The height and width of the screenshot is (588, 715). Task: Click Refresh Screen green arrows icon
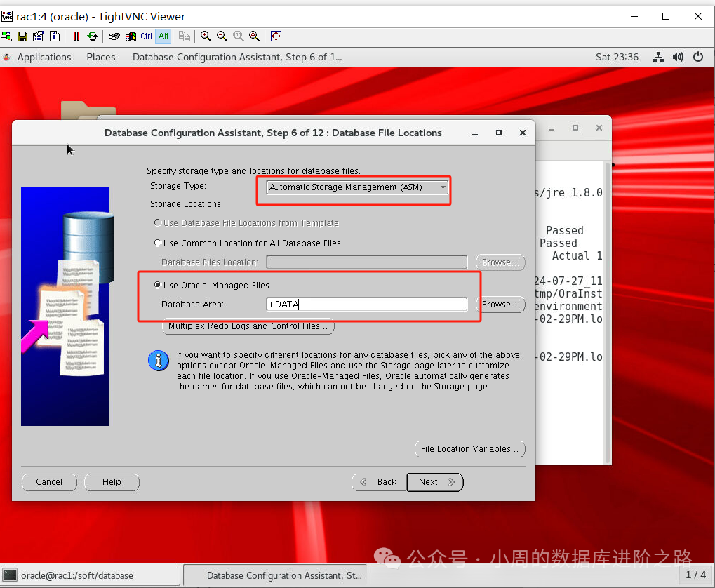pyautogui.click(x=93, y=36)
